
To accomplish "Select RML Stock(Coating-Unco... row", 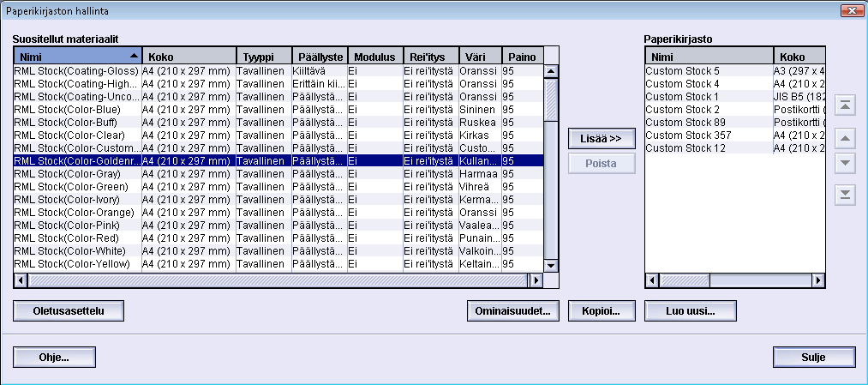I will [x=278, y=96].
